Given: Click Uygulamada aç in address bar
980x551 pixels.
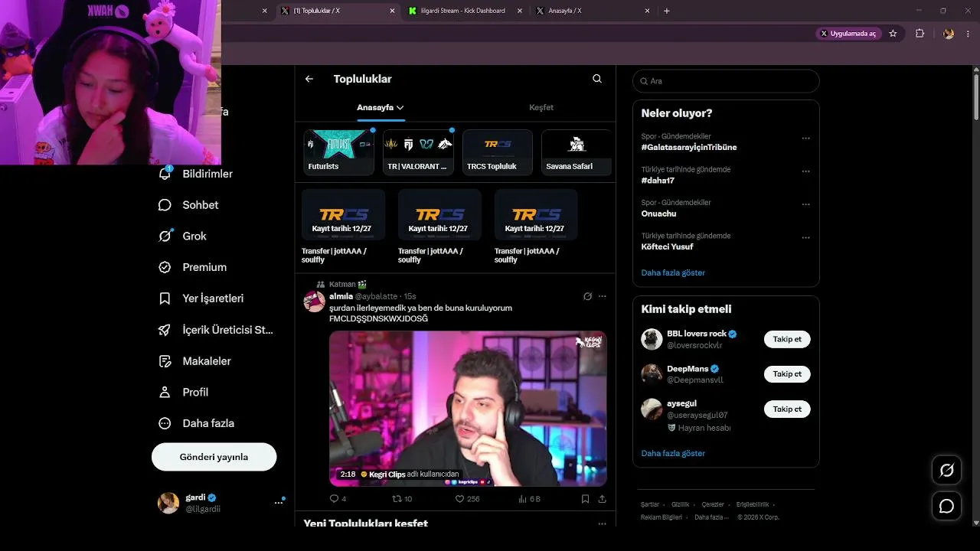Looking at the screenshot, I should [848, 34].
